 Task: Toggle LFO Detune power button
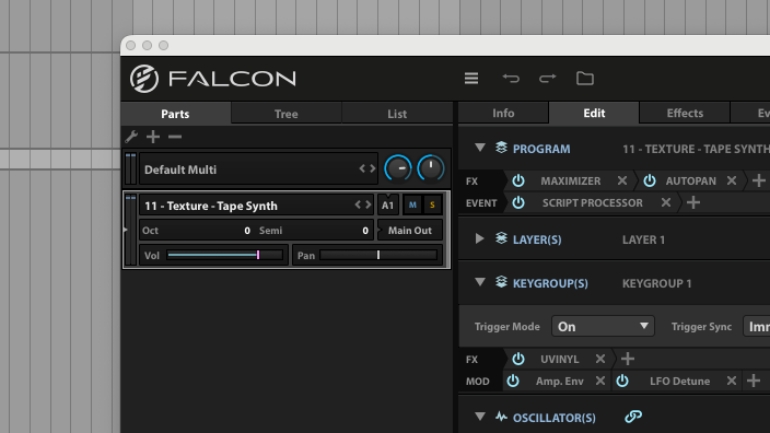[x=622, y=380]
